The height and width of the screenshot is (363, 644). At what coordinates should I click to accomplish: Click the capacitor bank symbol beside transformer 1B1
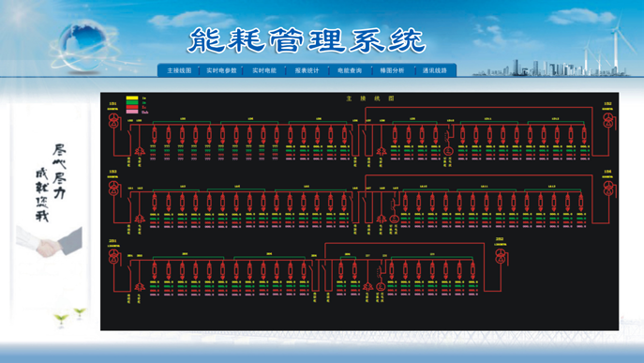140,150
